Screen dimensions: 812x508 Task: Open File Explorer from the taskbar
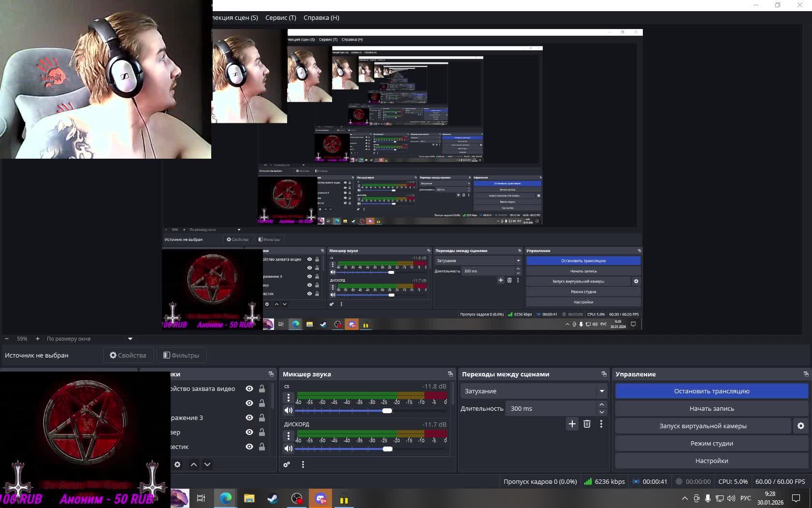coord(249,498)
